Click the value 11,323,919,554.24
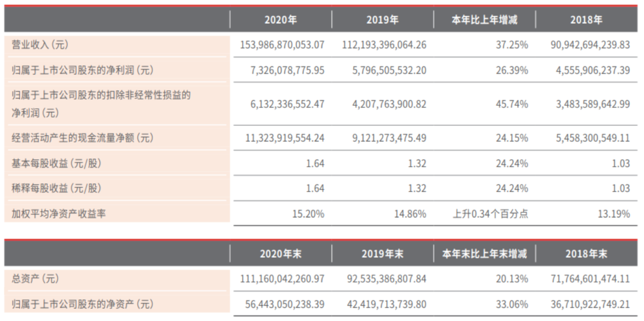 click(x=285, y=138)
